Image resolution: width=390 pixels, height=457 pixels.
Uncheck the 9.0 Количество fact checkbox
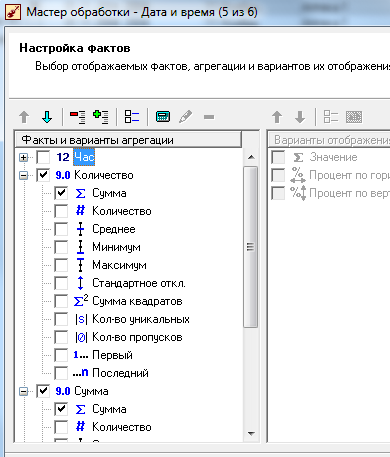click(x=43, y=175)
